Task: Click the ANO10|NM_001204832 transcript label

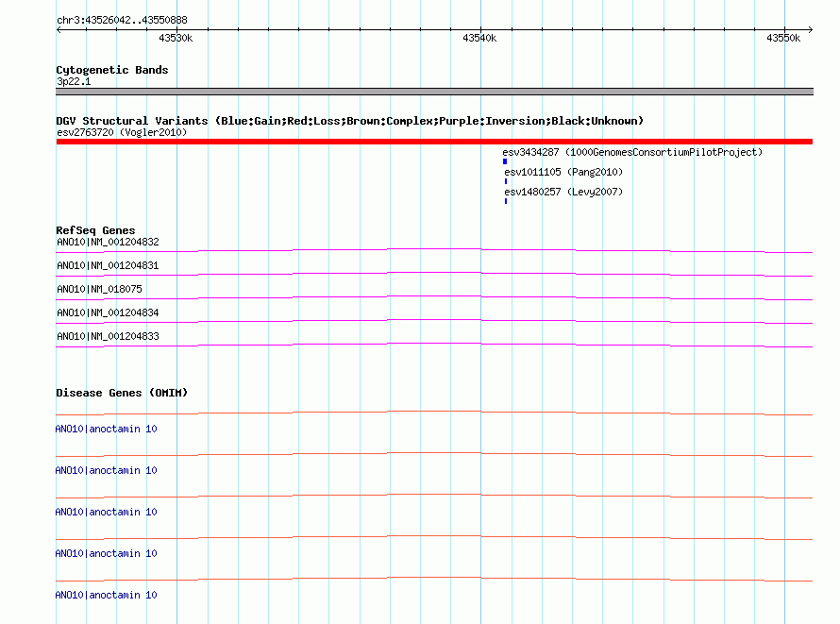Action: point(108,242)
